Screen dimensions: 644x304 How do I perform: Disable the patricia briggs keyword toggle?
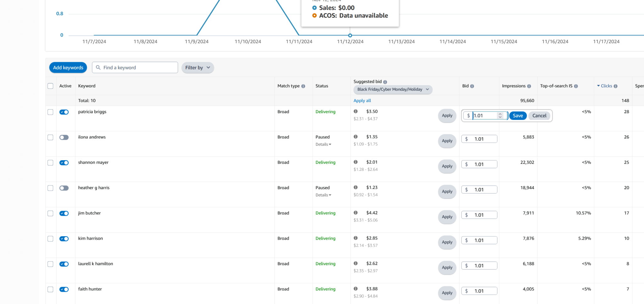point(64,112)
